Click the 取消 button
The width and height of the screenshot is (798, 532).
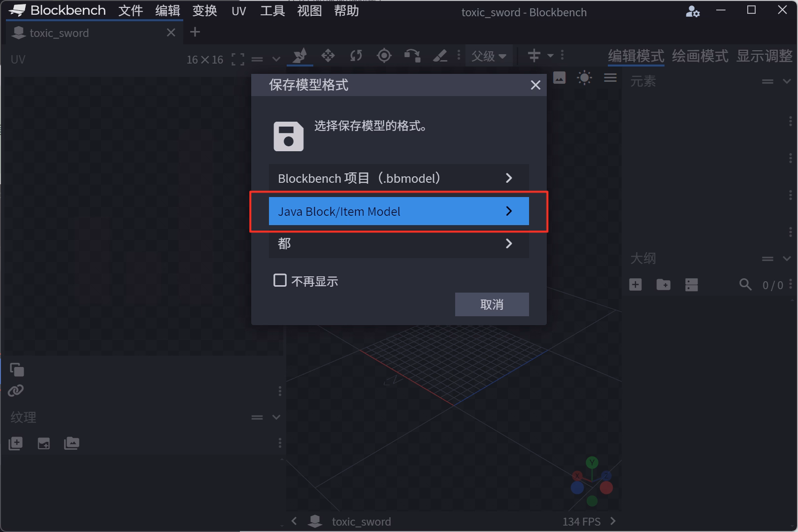492,304
